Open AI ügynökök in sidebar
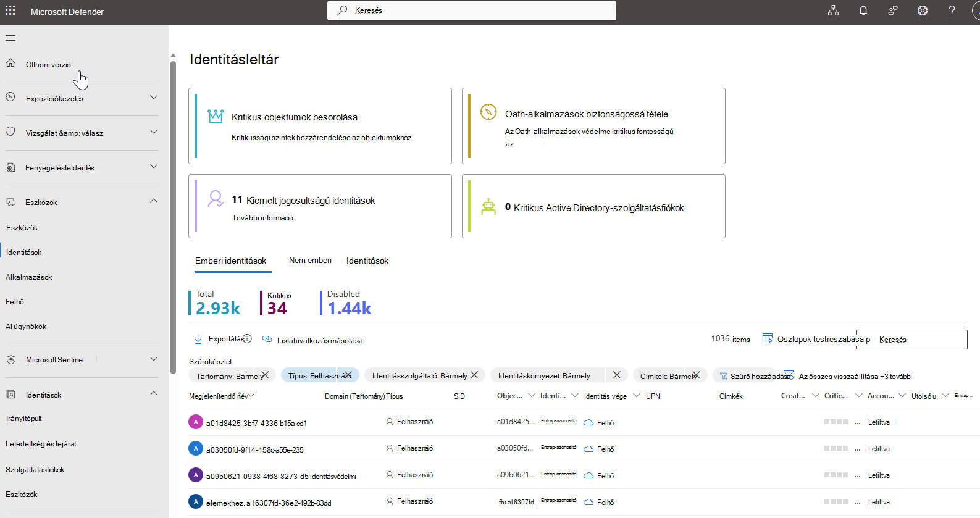Screen dimensions: 980x518 [26, 327]
